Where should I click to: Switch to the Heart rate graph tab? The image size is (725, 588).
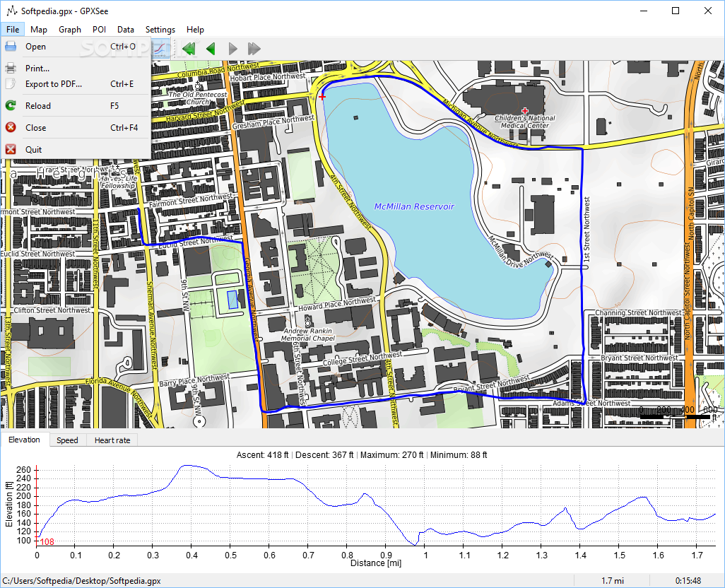click(x=112, y=440)
